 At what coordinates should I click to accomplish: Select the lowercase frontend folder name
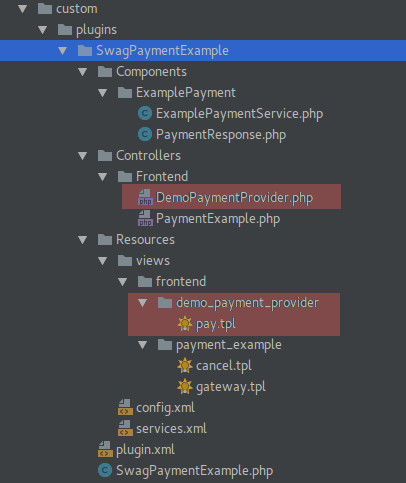coord(181,282)
